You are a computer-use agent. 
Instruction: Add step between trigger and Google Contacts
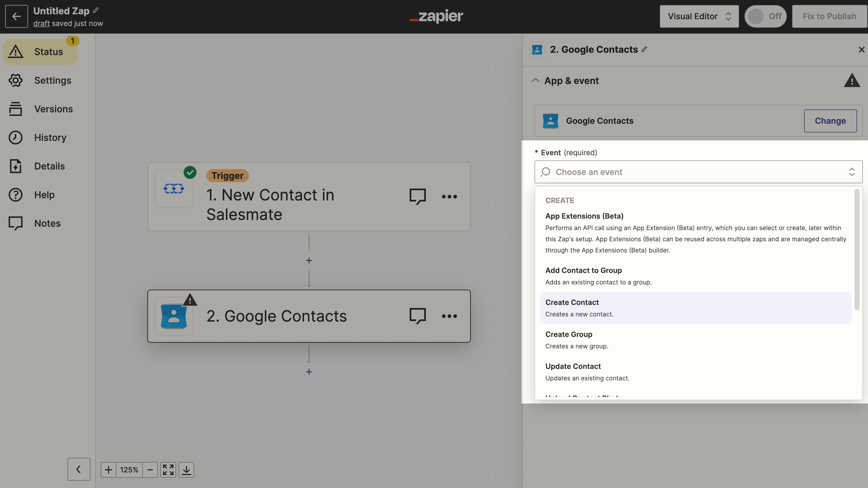[x=309, y=261]
